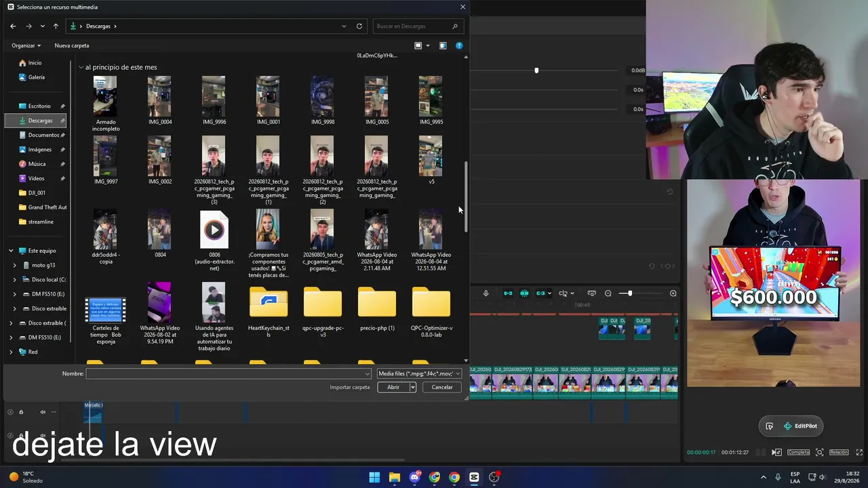Click the Cancelar button

(x=442, y=387)
